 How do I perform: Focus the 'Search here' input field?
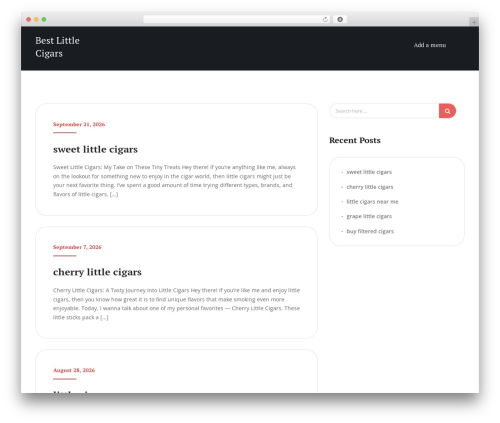(384, 111)
